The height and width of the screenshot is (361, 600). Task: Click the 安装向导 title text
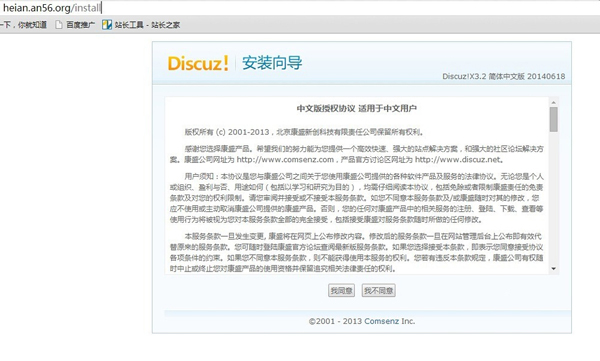(x=272, y=63)
